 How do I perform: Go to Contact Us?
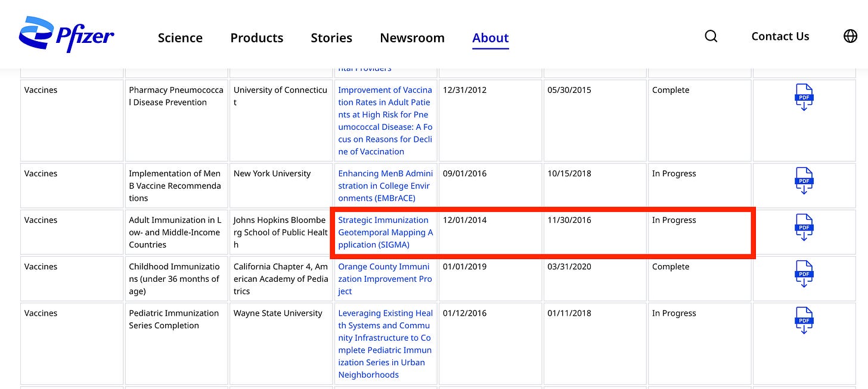pyautogui.click(x=780, y=36)
